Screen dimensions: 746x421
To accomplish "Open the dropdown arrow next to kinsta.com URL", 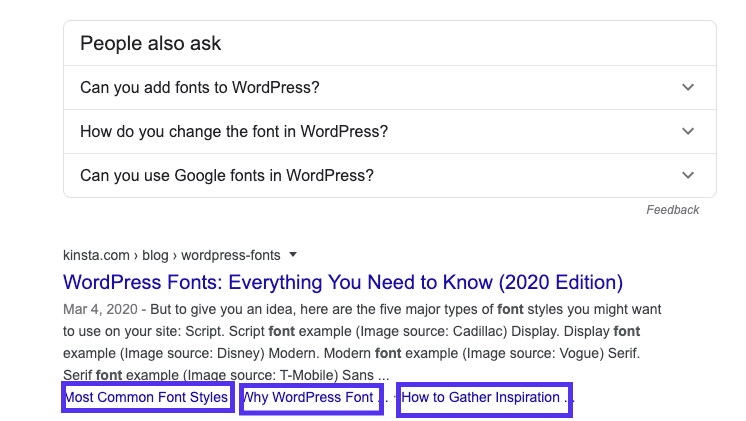I will tap(292, 254).
